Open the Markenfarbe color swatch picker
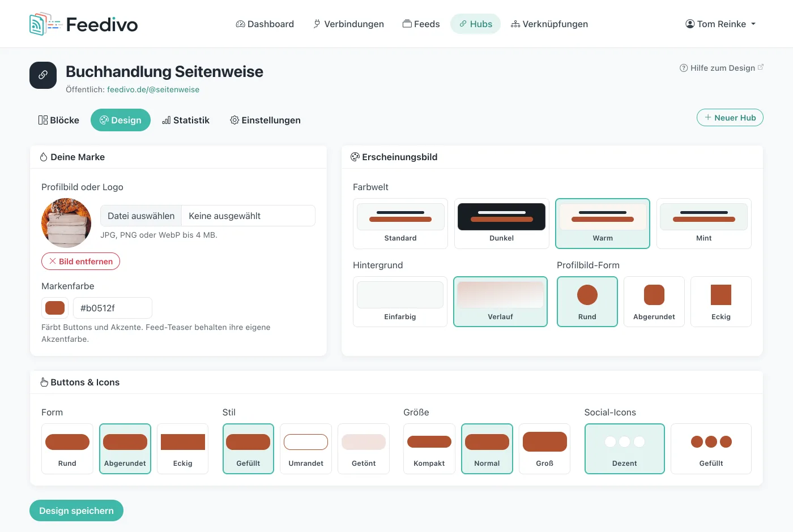The image size is (793, 532). pyautogui.click(x=55, y=308)
